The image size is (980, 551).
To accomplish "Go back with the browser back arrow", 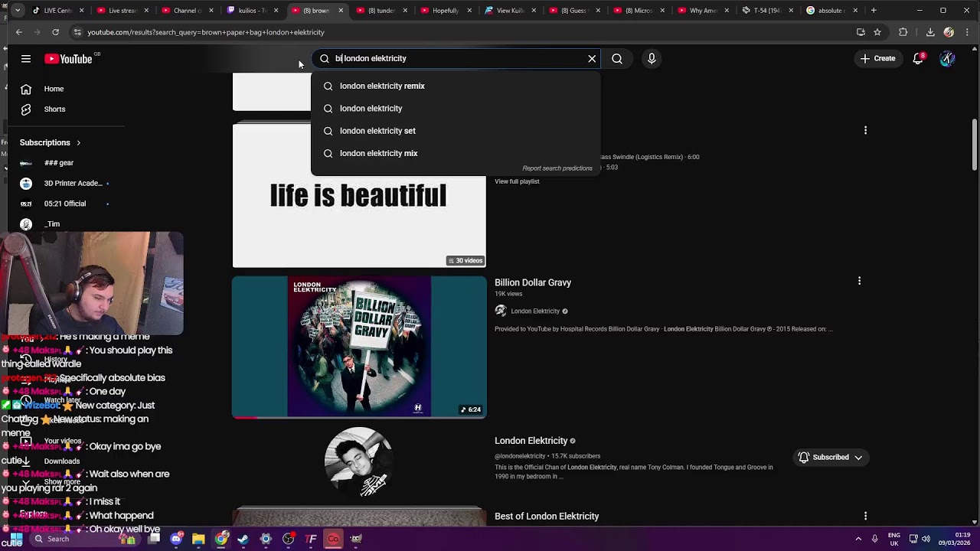I will [19, 32].
